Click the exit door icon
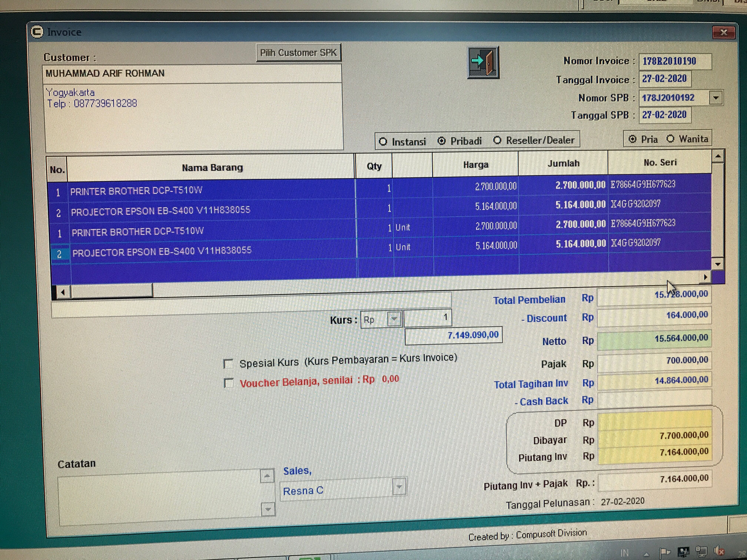747x560 pixels. coord(483,63)
